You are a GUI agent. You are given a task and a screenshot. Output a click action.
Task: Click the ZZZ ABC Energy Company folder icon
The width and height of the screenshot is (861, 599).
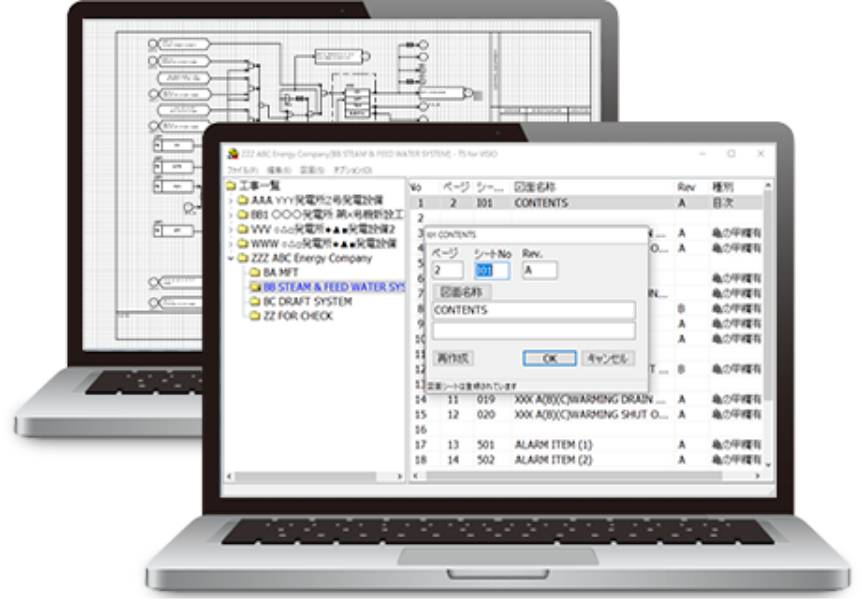(x=243, y=258)
